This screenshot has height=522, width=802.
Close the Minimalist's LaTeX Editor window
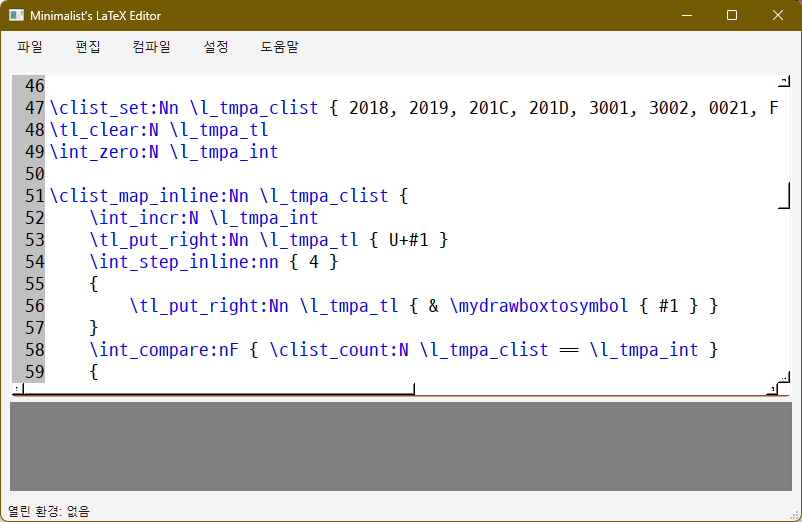click(778, 15)
